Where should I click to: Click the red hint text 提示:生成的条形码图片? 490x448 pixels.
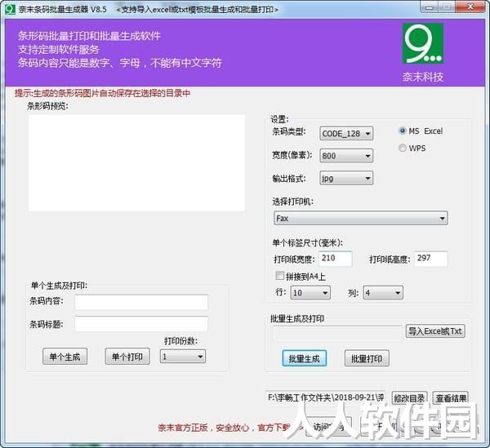point(103,93)
